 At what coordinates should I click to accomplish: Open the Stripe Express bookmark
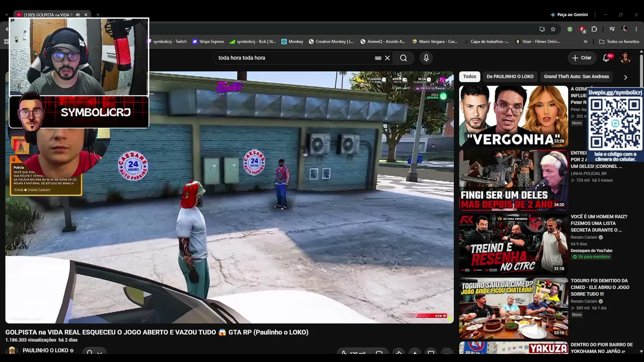click(x=208, y=42)
